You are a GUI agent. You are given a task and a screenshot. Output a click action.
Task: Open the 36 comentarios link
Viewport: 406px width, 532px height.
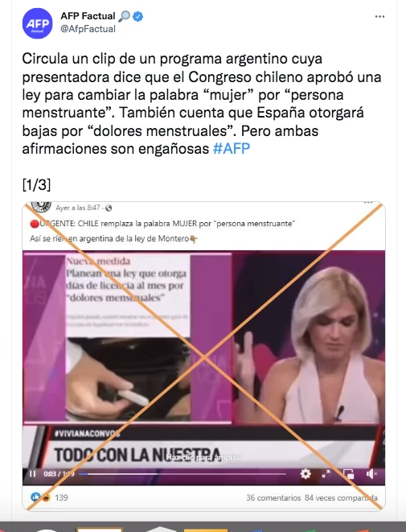click(273, 497)
